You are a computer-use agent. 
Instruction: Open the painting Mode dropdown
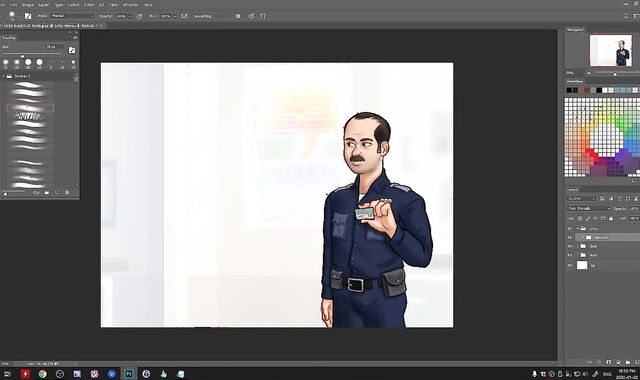(x=72, y=16)
